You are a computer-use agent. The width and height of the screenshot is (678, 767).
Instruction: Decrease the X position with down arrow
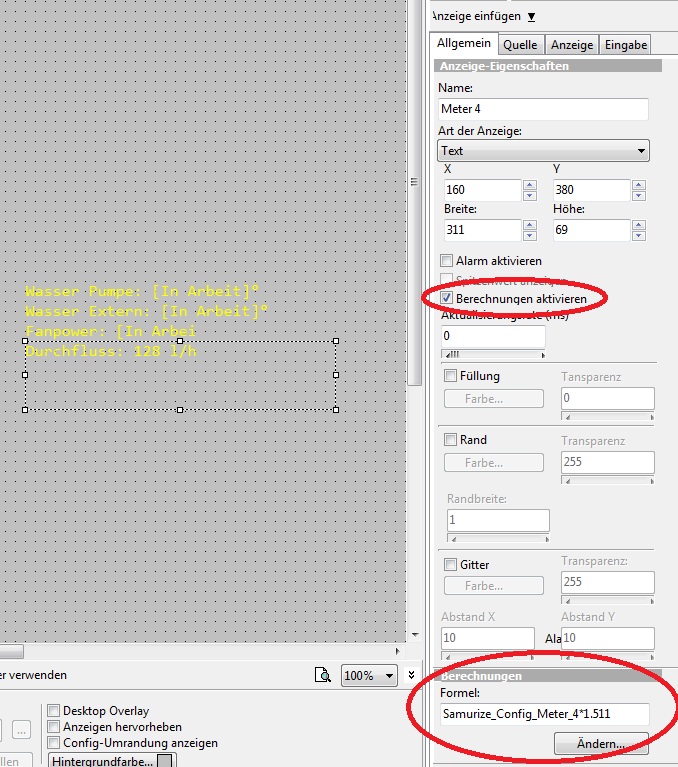click(530, 196)
